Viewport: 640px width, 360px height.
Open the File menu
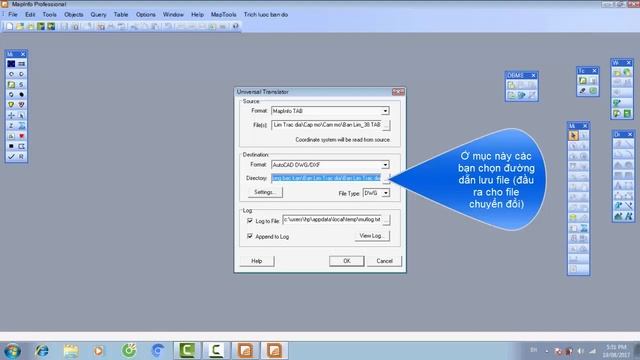[13, 14]
